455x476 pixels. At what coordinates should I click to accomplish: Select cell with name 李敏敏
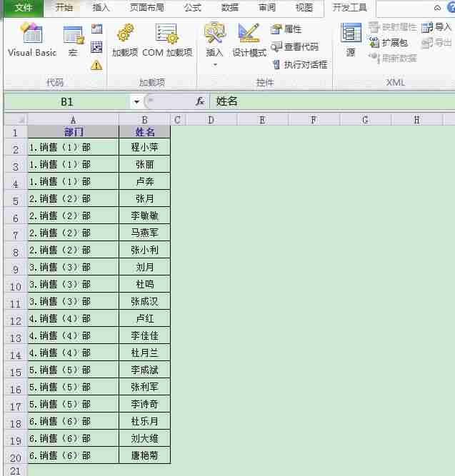point(145,216)
